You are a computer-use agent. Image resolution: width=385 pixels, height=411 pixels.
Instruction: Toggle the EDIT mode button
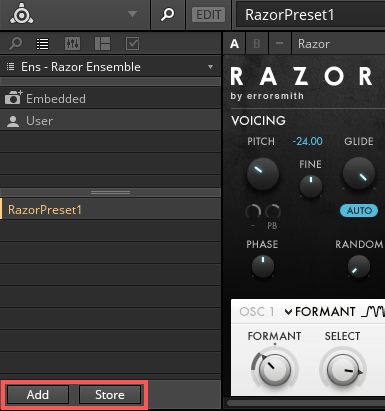208,15
